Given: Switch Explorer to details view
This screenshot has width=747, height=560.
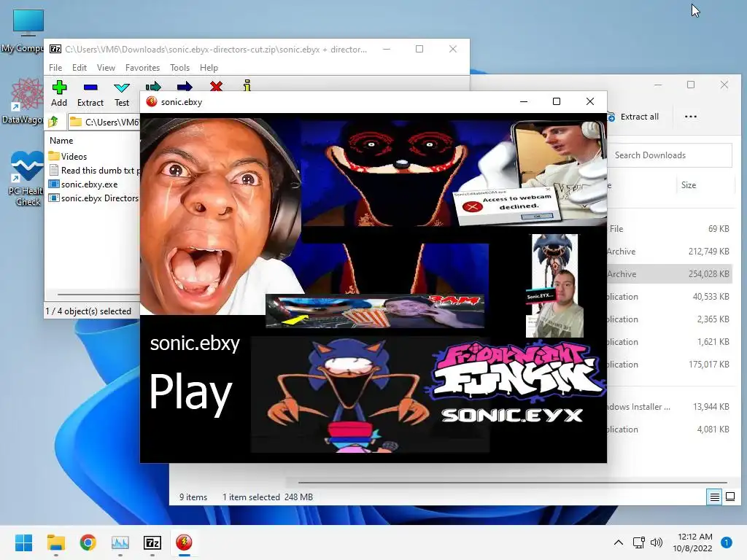Looking at the screenshot, I should (x=715, y=497).
